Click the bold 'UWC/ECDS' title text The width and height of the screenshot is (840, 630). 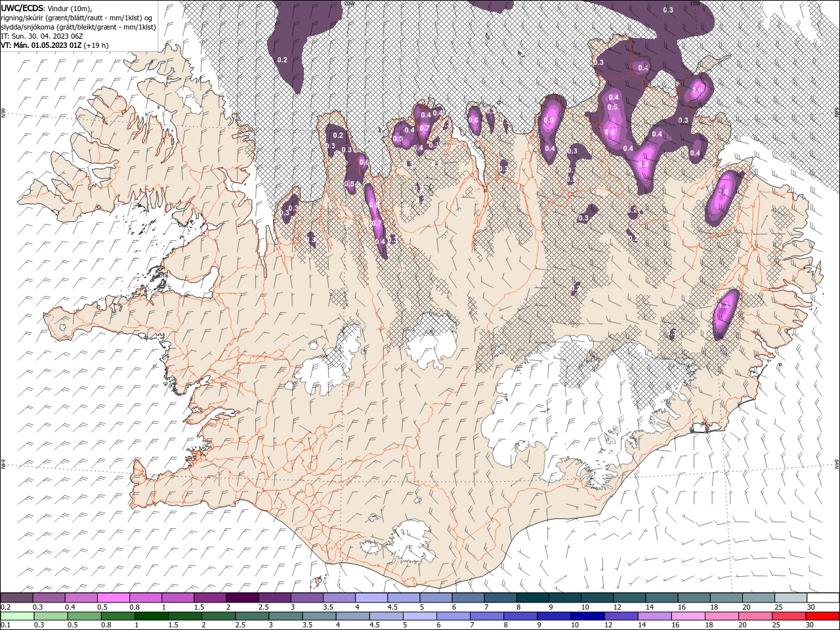click(22, 7)
